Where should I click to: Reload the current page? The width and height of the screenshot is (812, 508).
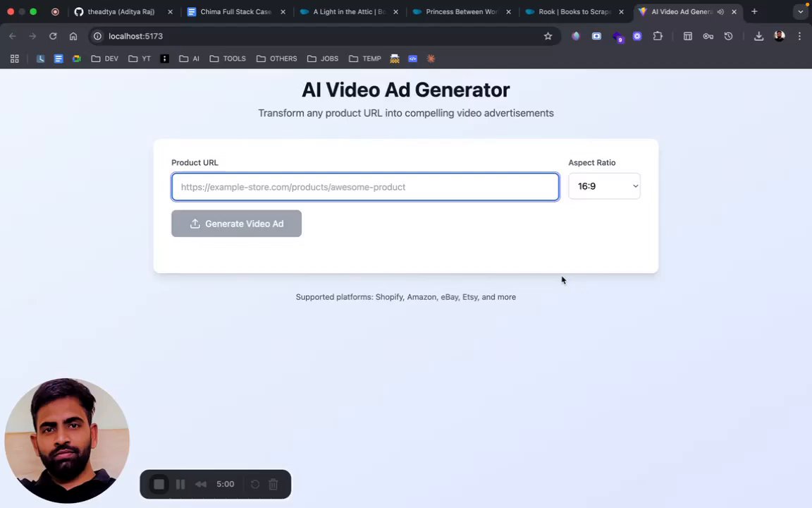click(53, 36)
